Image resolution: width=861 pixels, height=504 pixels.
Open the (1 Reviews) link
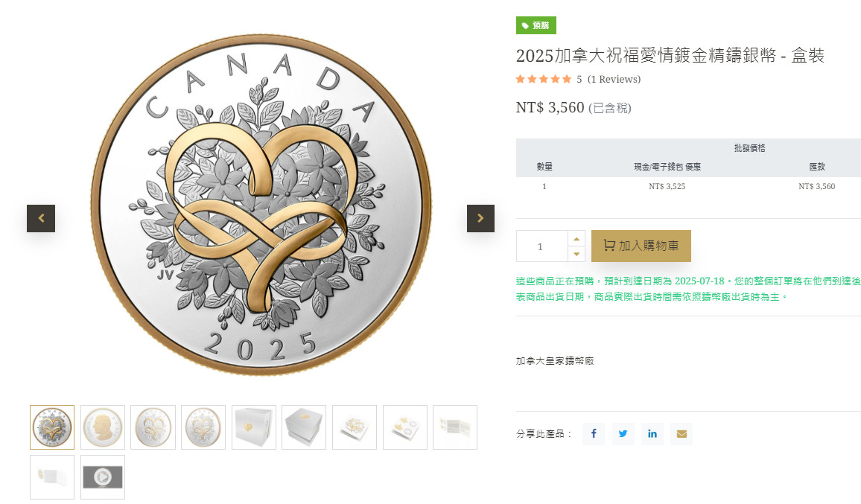point(614,79)
